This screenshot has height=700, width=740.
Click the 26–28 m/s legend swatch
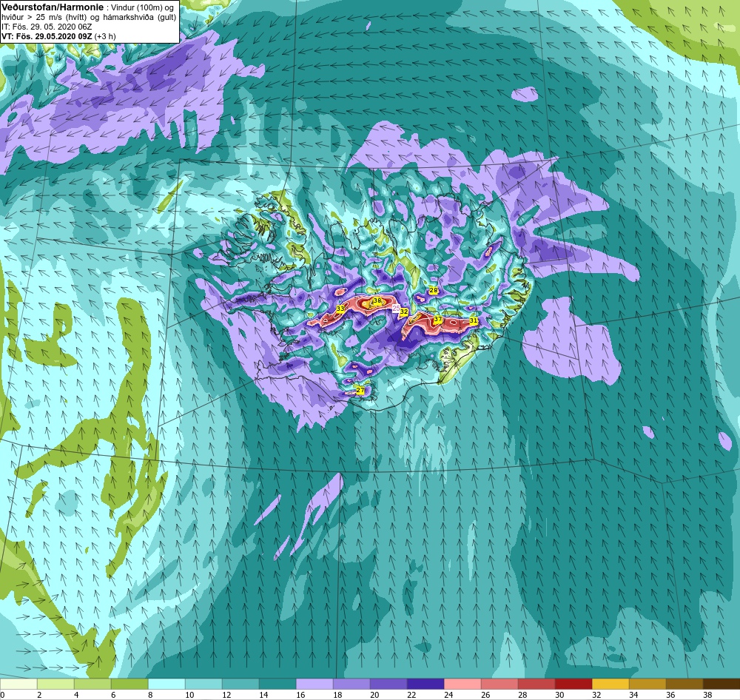499,684
